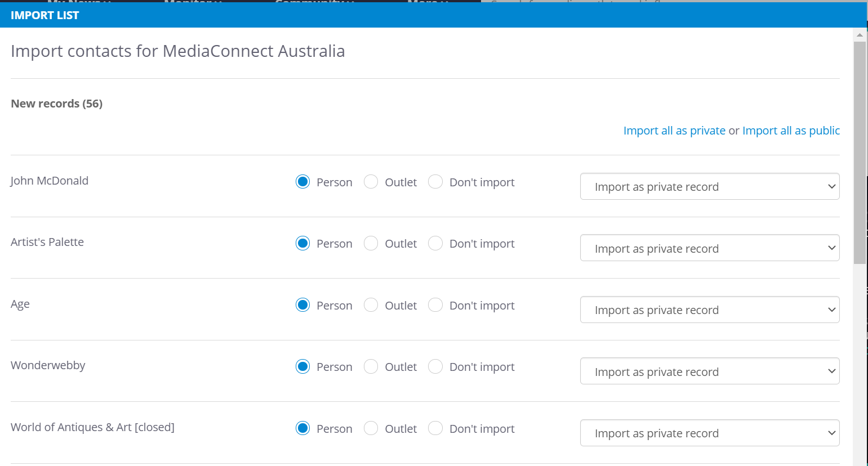868x466 pixels.
Task: Select Don't import for Artist's Palette
Action: coord(435,243)
